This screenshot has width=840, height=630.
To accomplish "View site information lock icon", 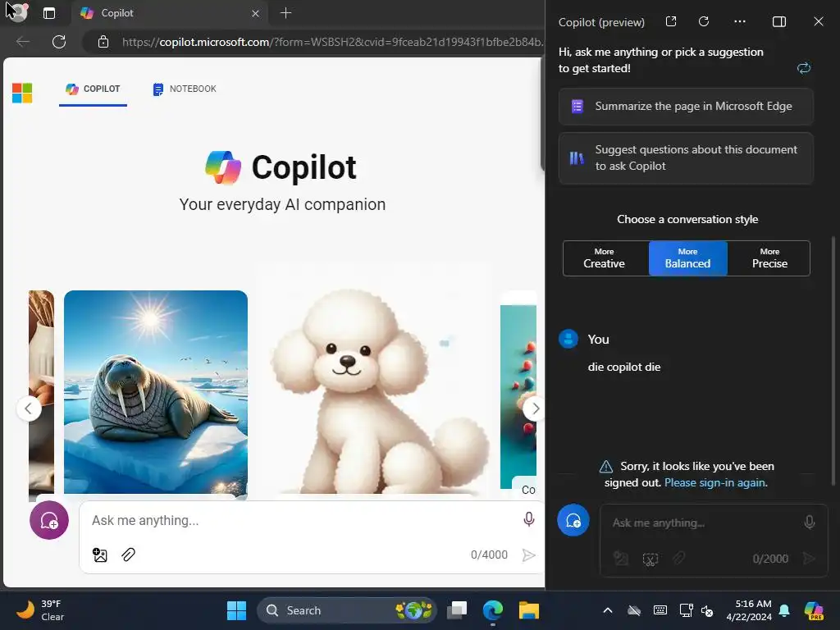I will [x=103, y=42].
